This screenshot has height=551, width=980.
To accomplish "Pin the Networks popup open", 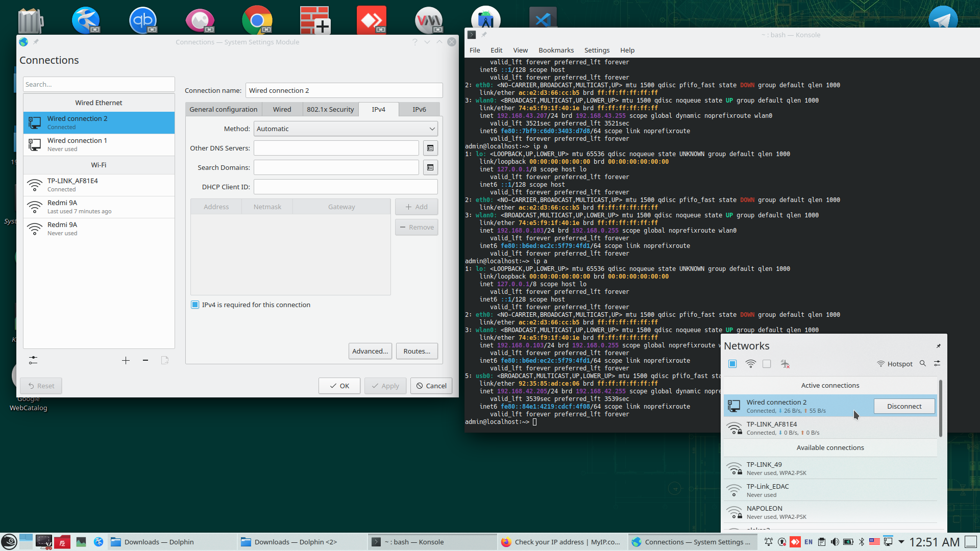I will pos(938,346).
